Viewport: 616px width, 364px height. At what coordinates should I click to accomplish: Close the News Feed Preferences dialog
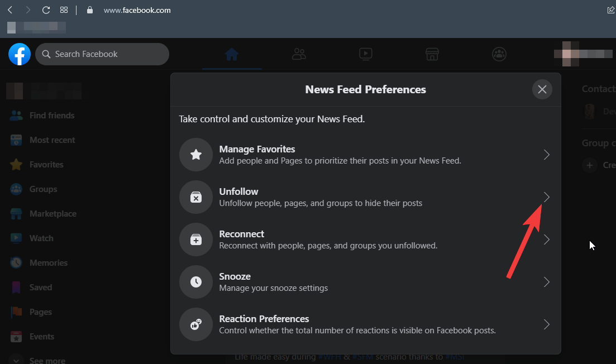point(542,89)
